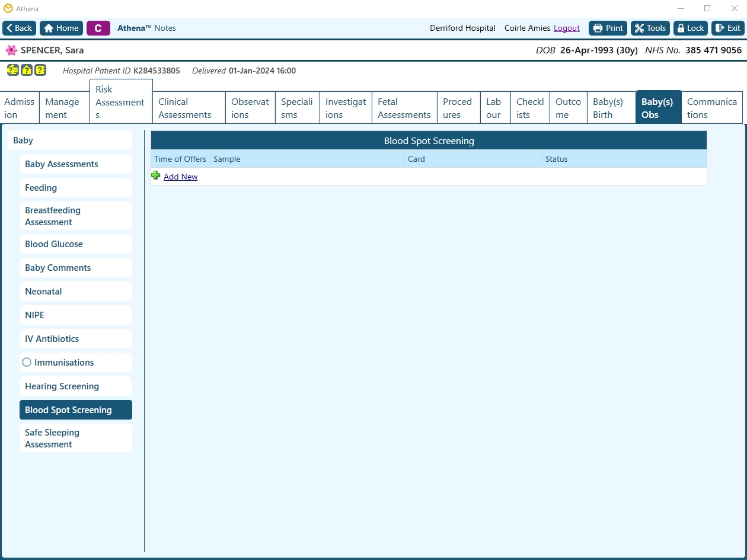The width and height of the screenshot is (747, 560).
Task: Click the Status column header
Action: (x=624, y=159)
